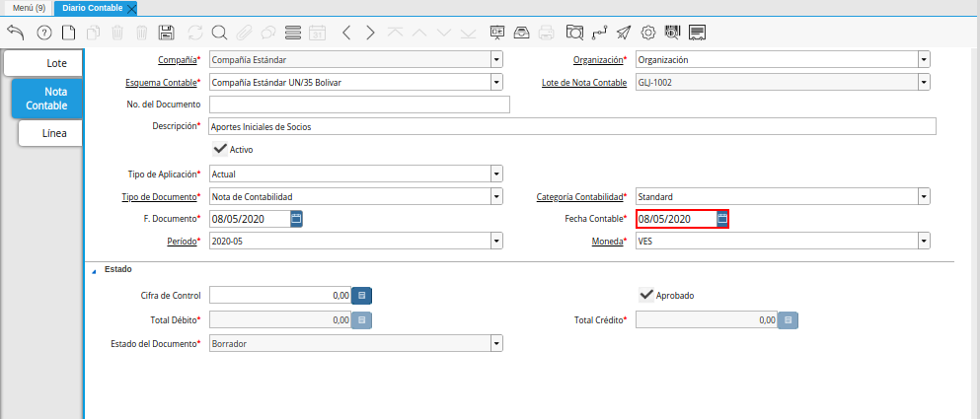980x419 pixels.
Task: Open Fecha Contable calendar picker
Action: (721, 219)
